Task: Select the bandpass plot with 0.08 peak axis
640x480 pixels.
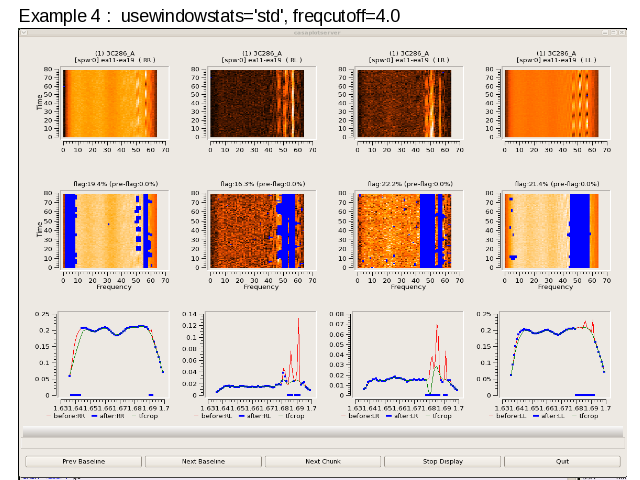Action: point(408,354)
